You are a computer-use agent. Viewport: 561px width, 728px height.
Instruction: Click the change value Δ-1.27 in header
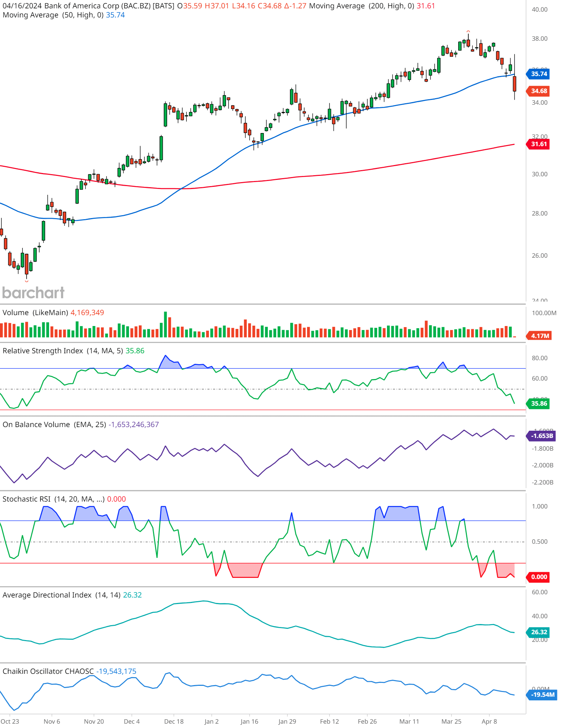[x=295, y=6]
